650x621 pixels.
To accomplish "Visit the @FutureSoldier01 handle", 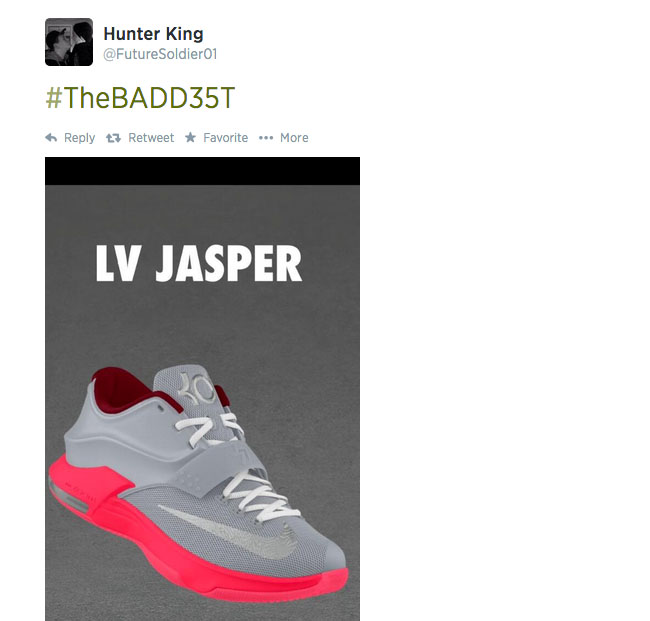I will [160, 54].
